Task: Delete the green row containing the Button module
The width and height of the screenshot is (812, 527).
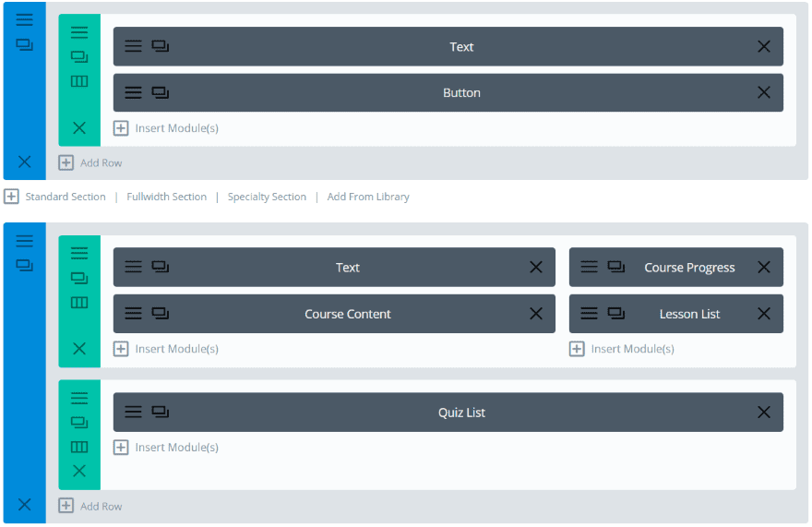Action: pyautogui.click(x=79, y=128)
